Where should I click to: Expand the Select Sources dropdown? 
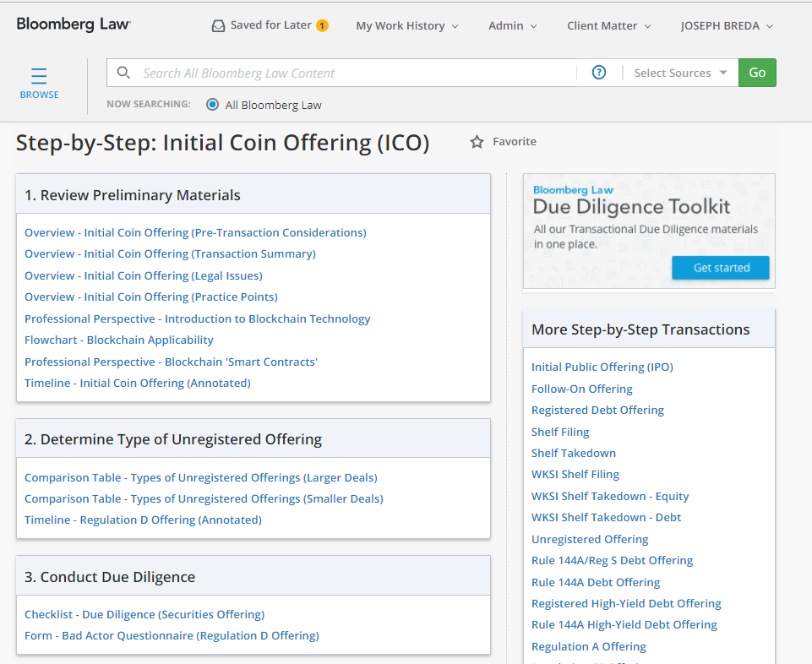click(680, 73)
